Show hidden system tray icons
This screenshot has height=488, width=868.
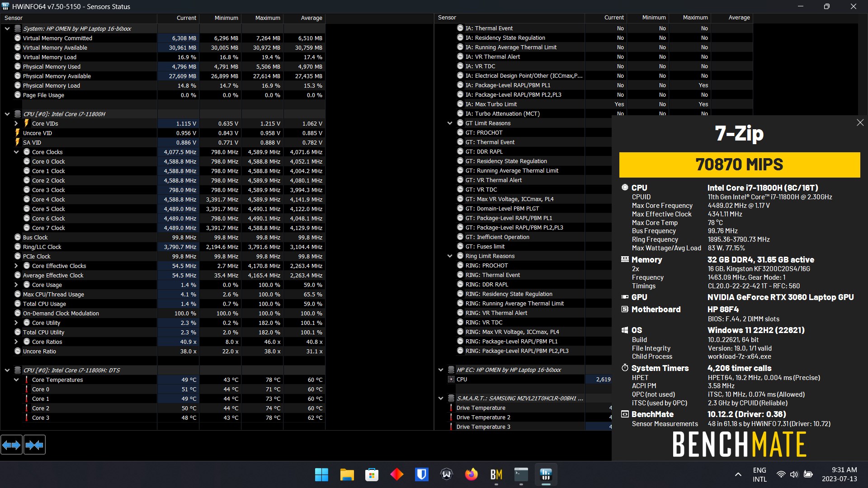[738, 474]
